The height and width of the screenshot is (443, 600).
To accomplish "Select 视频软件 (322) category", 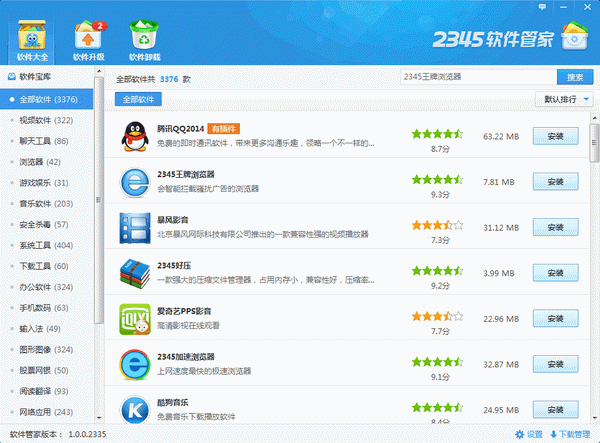I will click(46, 120).
